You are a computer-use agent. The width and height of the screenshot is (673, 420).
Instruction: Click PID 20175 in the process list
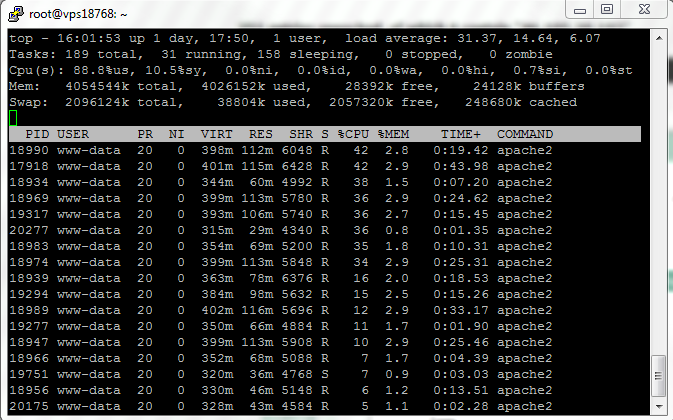click(29, 406)
